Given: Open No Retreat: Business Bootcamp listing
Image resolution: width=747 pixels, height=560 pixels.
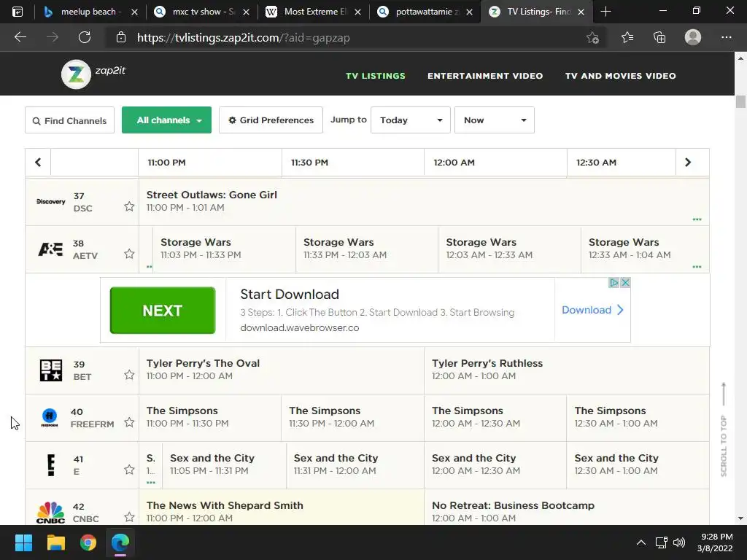Looking at the screenshot, I should tap(566, 508).
